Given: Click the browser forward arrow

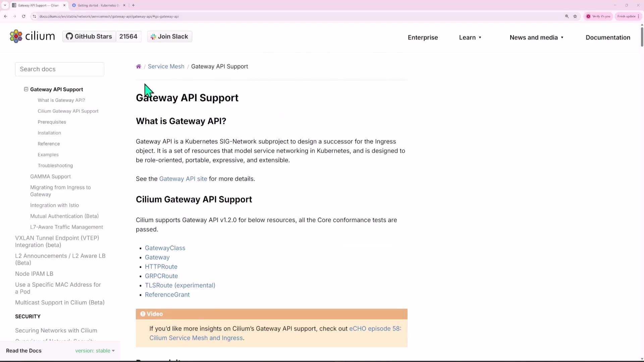Looking at the screenshot, I should pyautogui.click(x=14, y=16).
